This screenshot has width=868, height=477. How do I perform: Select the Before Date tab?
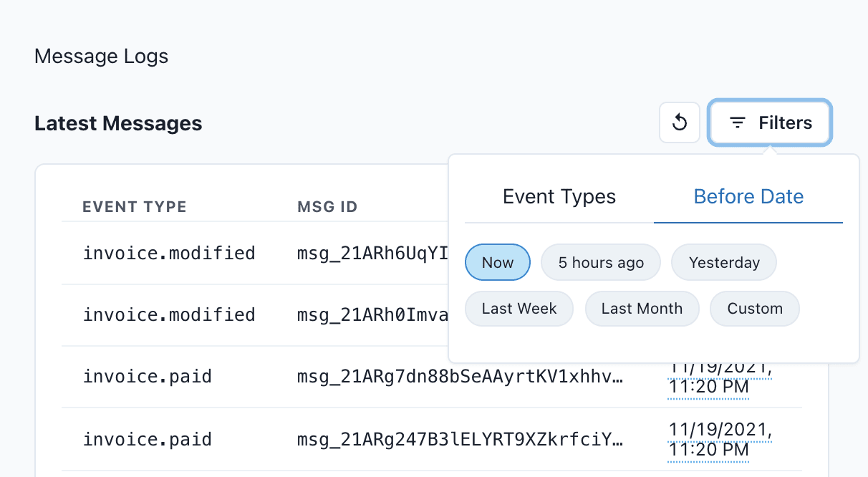pos(748,197)
